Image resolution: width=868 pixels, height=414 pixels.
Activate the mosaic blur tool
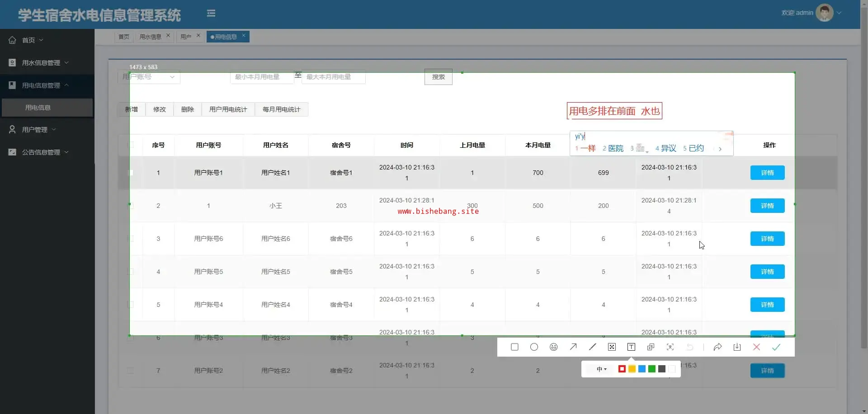pyautogui.click(x=612, y=347)
